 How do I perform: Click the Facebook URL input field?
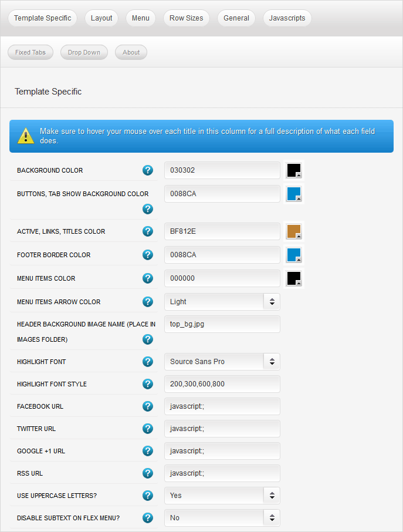(x=222, y=406)
